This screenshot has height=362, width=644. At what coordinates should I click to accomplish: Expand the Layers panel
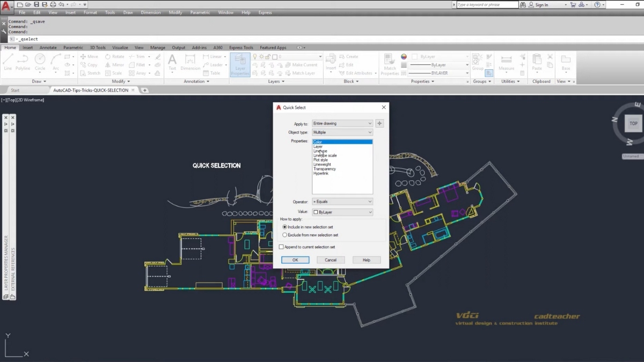click(276, 82)
